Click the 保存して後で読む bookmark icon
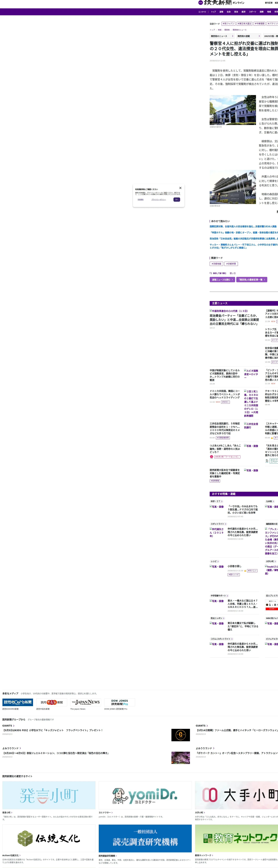Viewport: 278px width, 868px height. (x=211, y=273)
